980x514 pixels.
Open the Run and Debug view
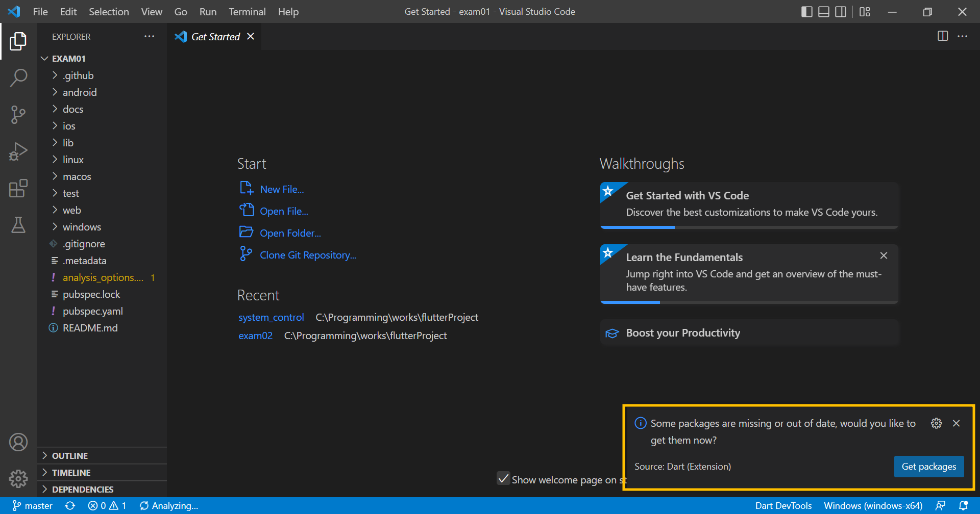pos(18,151)
